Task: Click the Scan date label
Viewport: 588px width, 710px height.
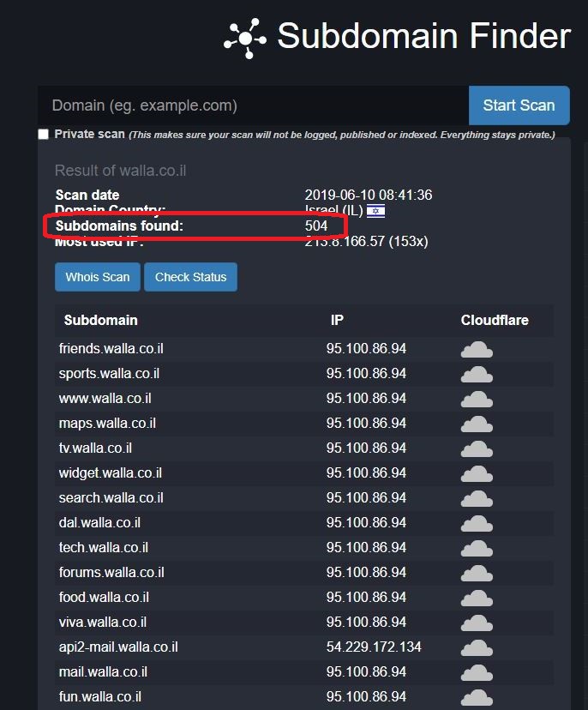Action: pos(87,196)
